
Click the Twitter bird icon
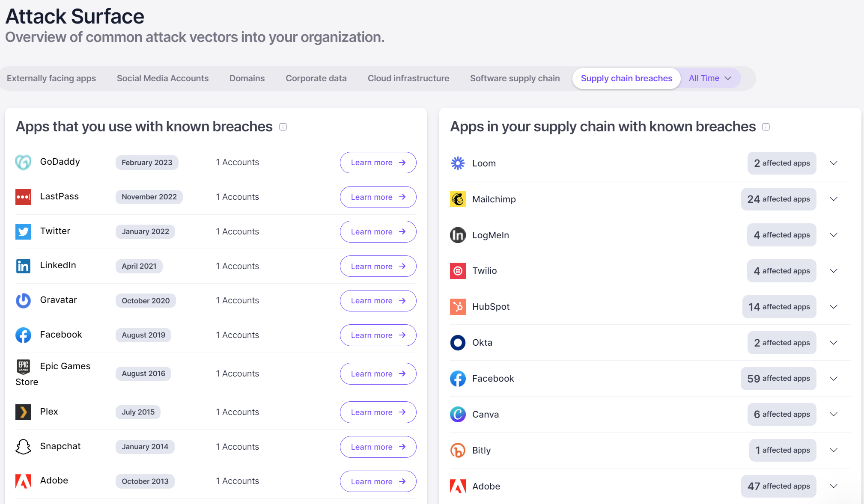[x=23, y=231]
